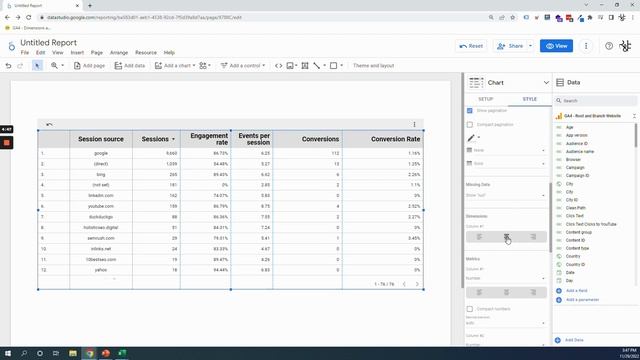Open the Resource menu
This screenshot has width=640, height=360.
146,53
